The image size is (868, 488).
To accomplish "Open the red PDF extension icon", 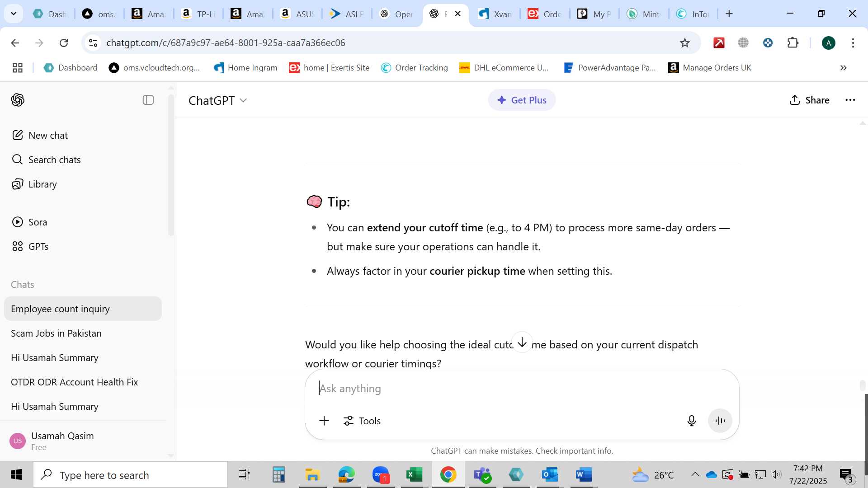I will click(x=719, y=42).
